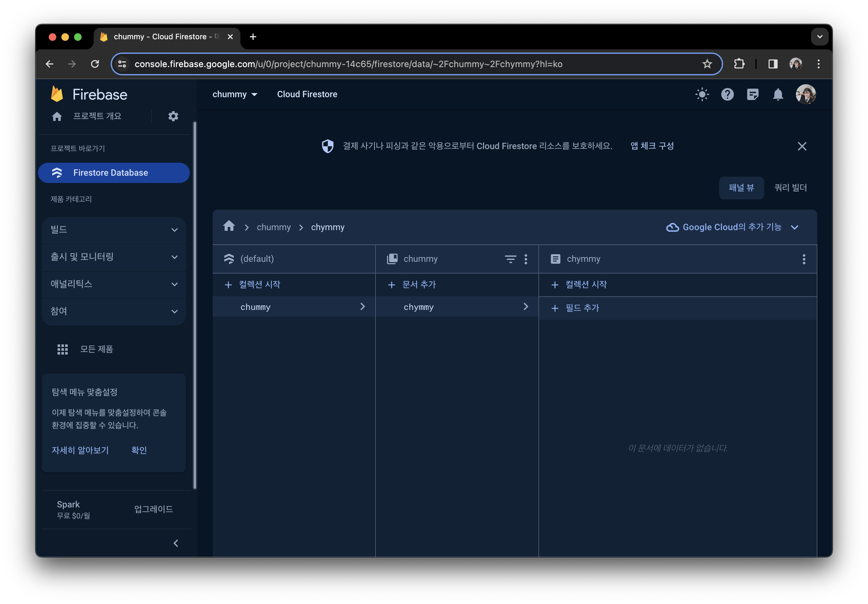Screen dimensions: 868x604
Task: Open project overview home icon in sidebar
Action: click(x=57, y=116)
